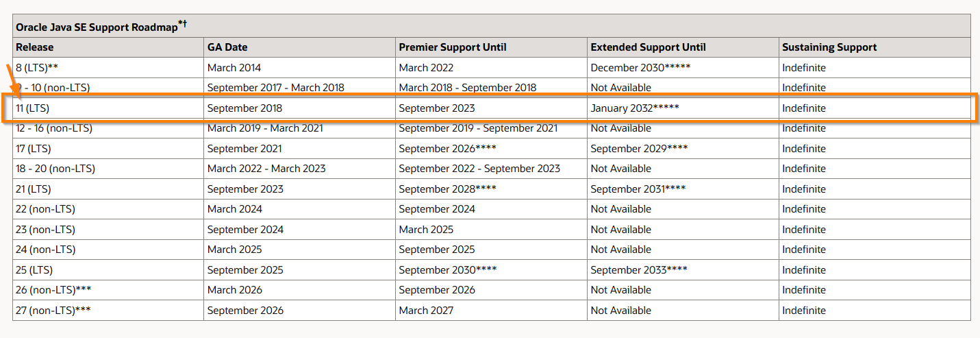The width and height of the screenshot is (980, 338).
Task: Click the "Sustaining Support" column header
Action: click(x=829, y=47)
